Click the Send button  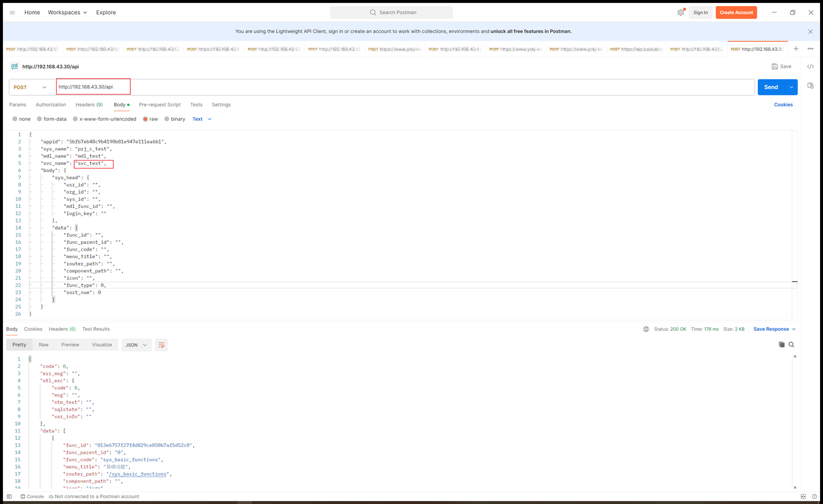[771, 87]
